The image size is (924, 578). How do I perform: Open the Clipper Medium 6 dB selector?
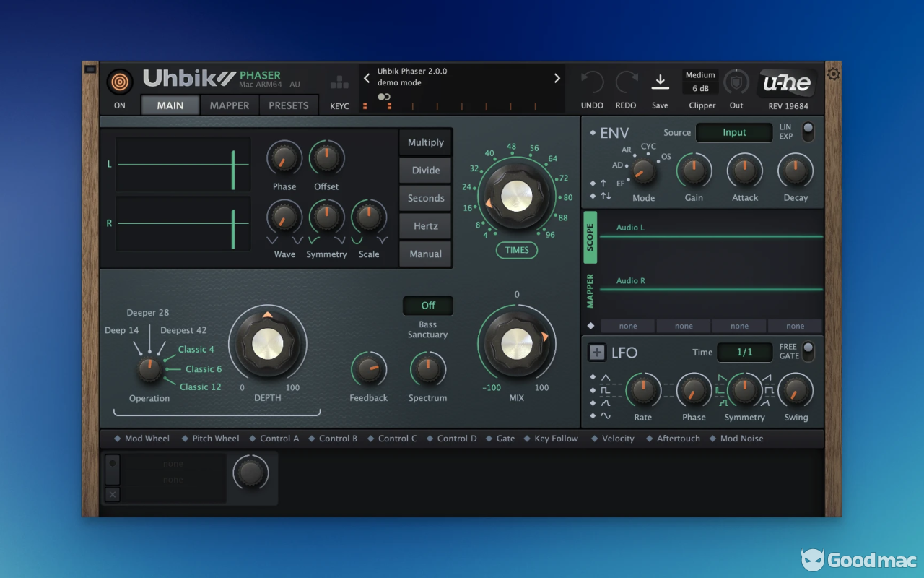point(700,82)
